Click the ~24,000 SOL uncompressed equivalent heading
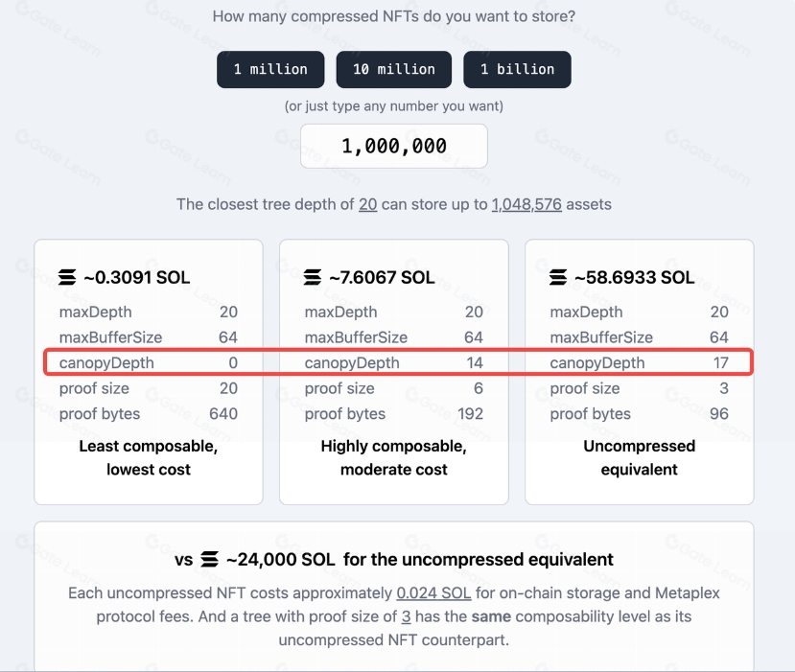The height and width of the screenshot is (672, 795). click(x=394, y=560)
